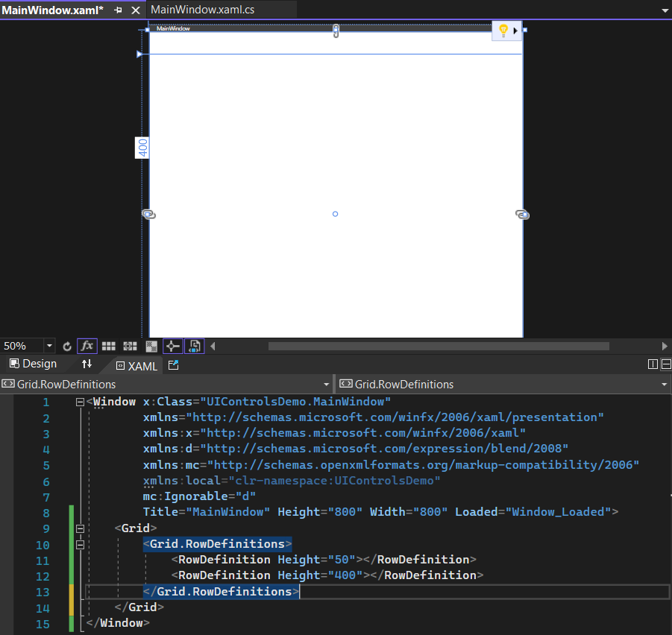672x635 pixels.
Task: Switch to the MainWindow.xaml.cs tab
Action: (201, 10)
